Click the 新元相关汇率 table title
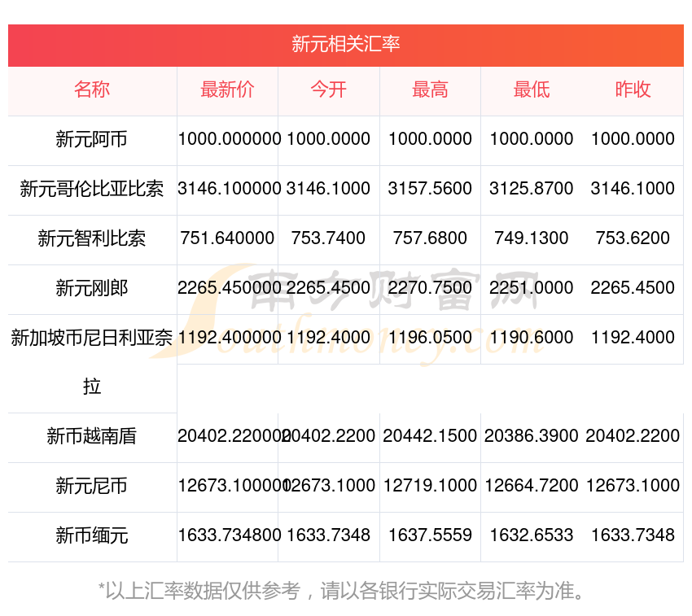The height and width of the screenshot is (616, 692). tap(345, 44)
